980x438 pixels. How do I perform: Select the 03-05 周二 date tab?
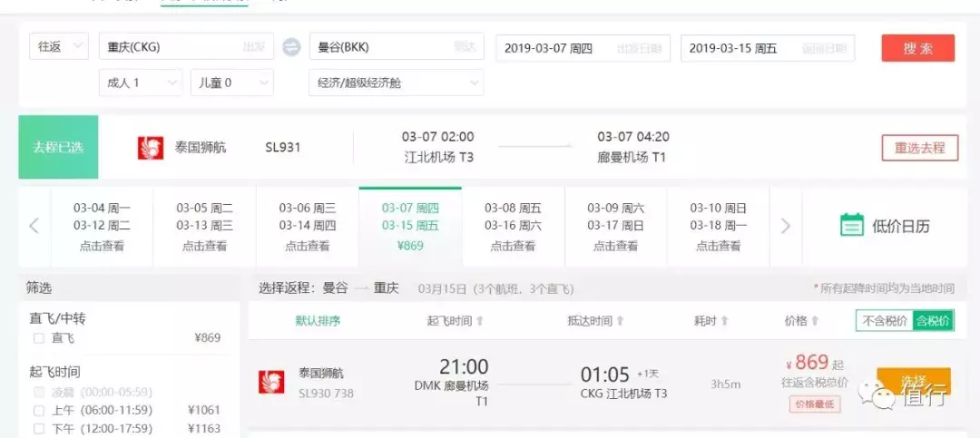204,227
